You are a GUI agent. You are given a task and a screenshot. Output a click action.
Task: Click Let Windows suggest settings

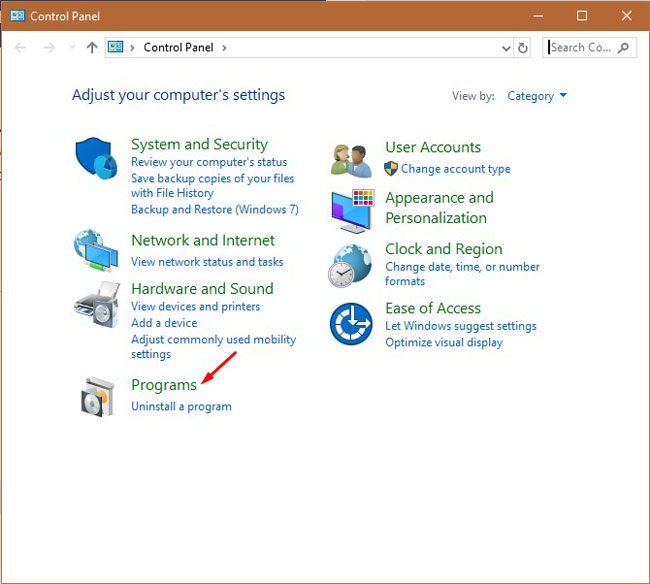461,326
